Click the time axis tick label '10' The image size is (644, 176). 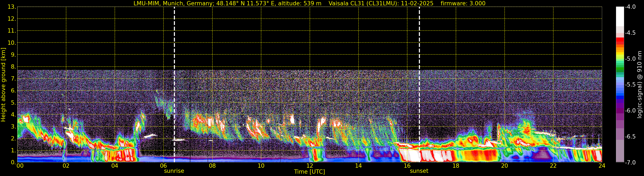click(261, 166)
